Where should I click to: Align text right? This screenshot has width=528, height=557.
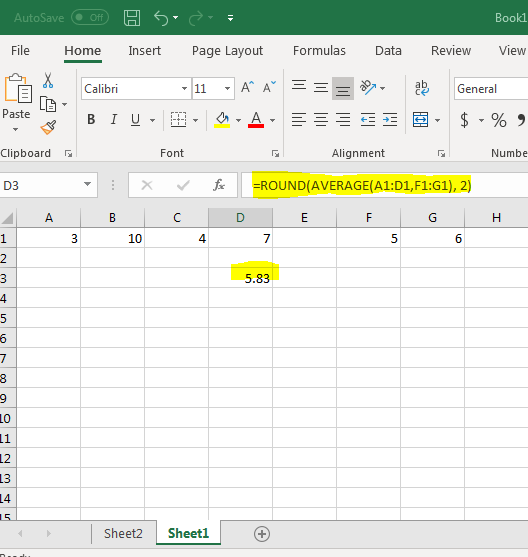pos(343,120)
